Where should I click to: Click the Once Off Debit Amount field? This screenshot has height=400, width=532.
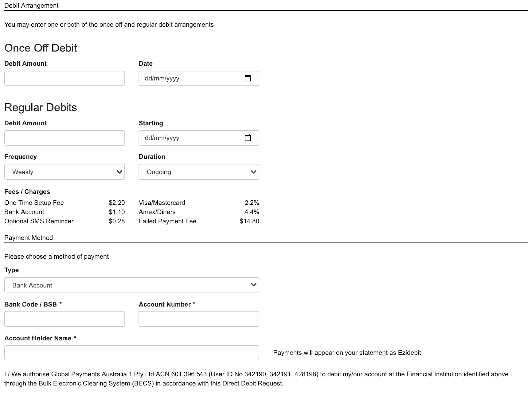pos(65,78)
